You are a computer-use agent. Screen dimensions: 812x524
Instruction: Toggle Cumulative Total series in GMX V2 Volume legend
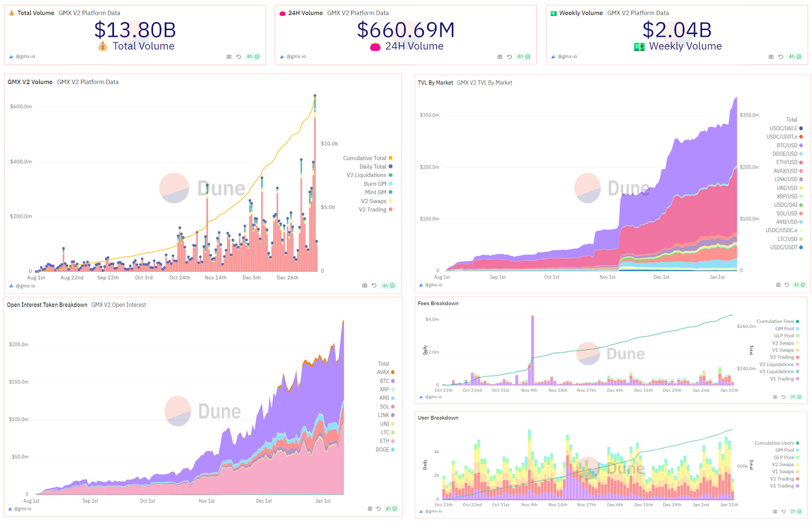point(367,158)
